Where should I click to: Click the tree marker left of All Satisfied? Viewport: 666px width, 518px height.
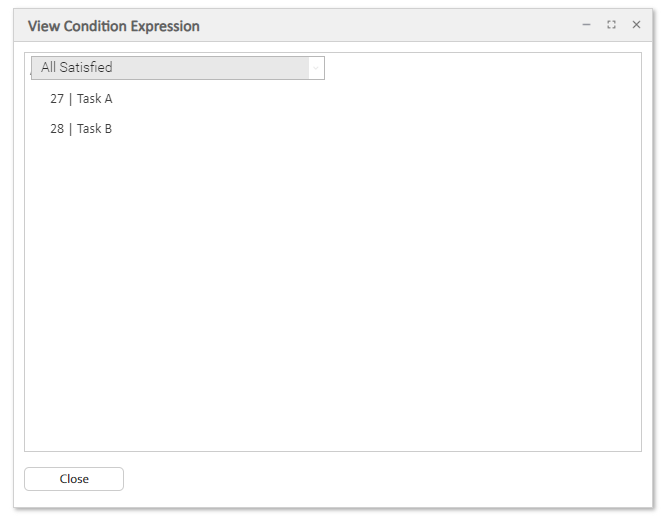(x=31, y=69)
